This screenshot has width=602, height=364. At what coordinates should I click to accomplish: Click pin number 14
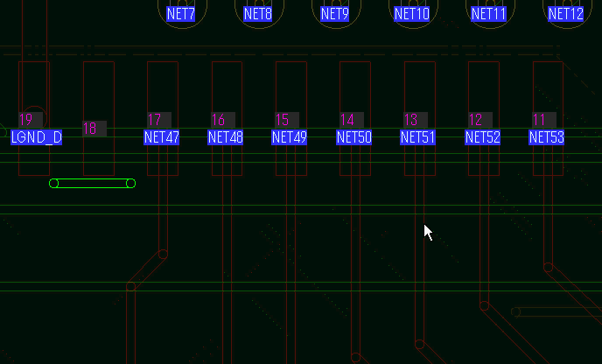click(352, 120)
